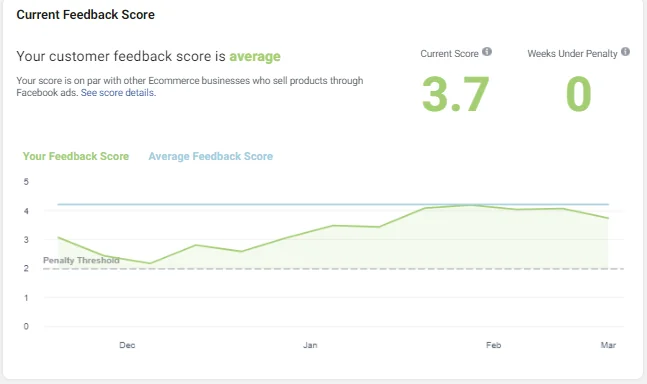Click the Jan axis label
Image resolution: width=647 pixels, height=384 pixels.
(x=310, y=345)
